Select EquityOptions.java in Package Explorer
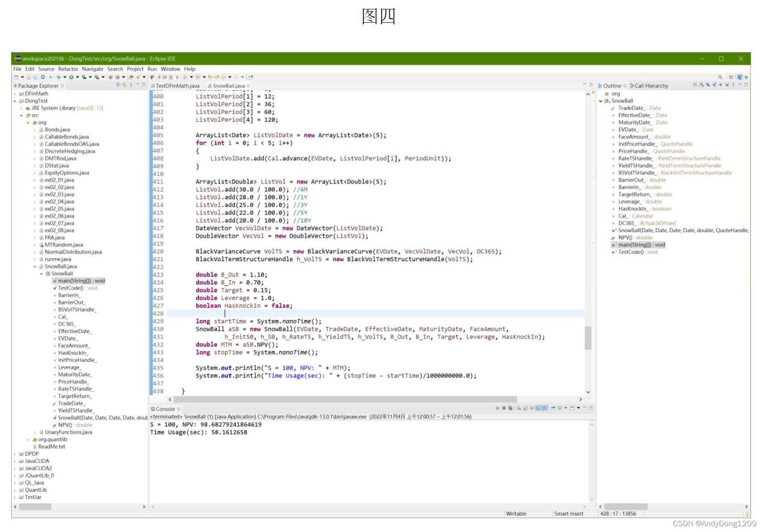This screenshot has width=763, height=532. pyautogui.click(x=64, y=173)
